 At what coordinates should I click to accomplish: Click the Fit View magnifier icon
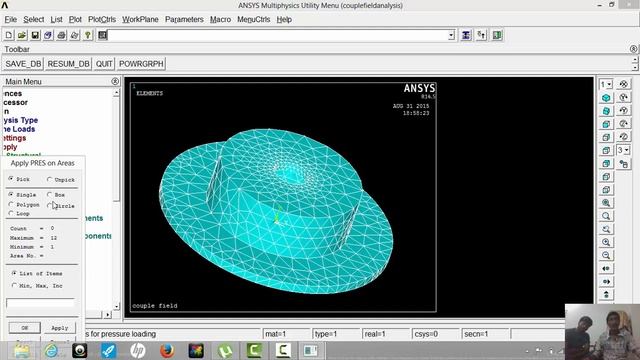[x=606, y=203]
